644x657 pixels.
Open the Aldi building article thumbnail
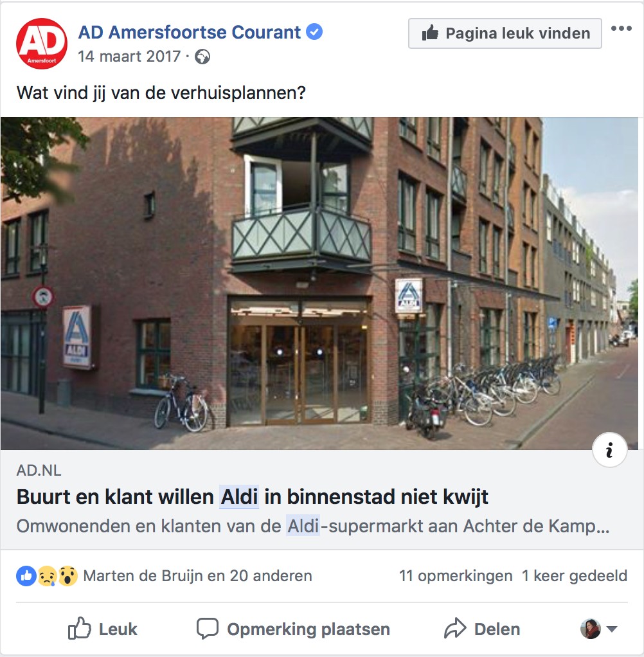pos(319,283)
